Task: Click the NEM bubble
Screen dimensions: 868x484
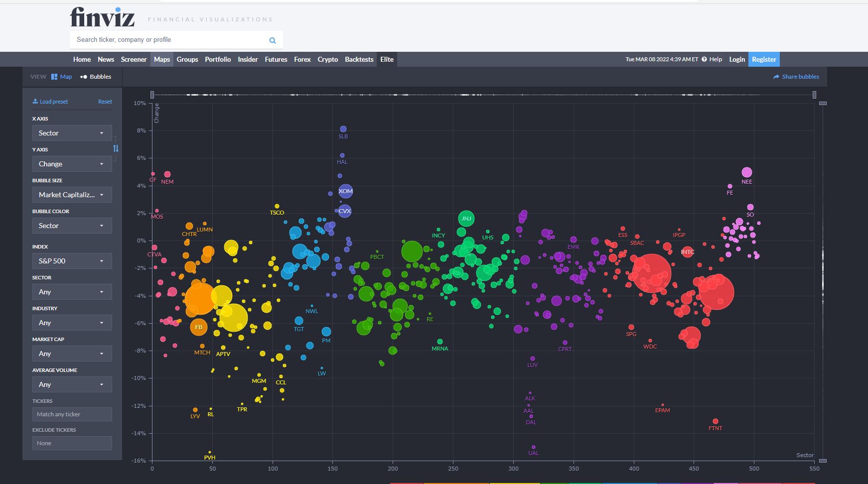Action: click(x=167, y=174)
